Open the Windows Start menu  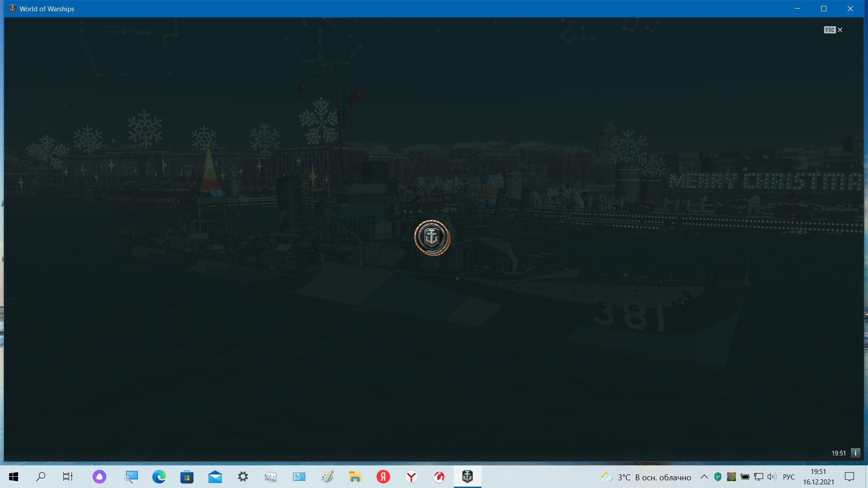pos(14,477)
